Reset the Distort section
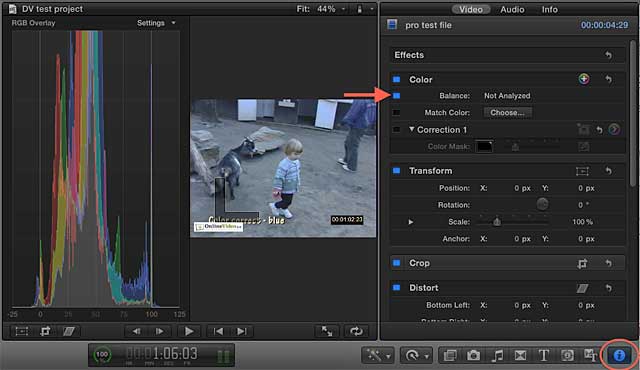Image resolution: width=640 pixels, height=370 pixels. pyautogui.click(x=609, y=288)
